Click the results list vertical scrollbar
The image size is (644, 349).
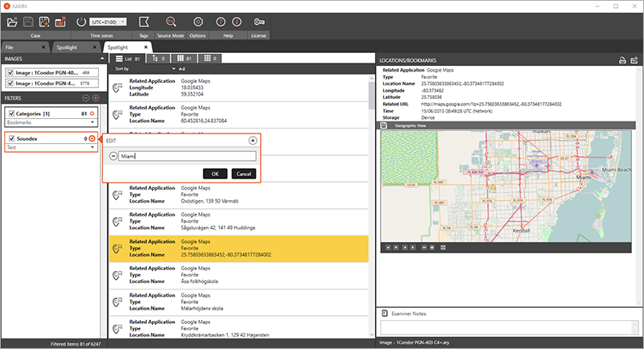[x=372, y=94]
